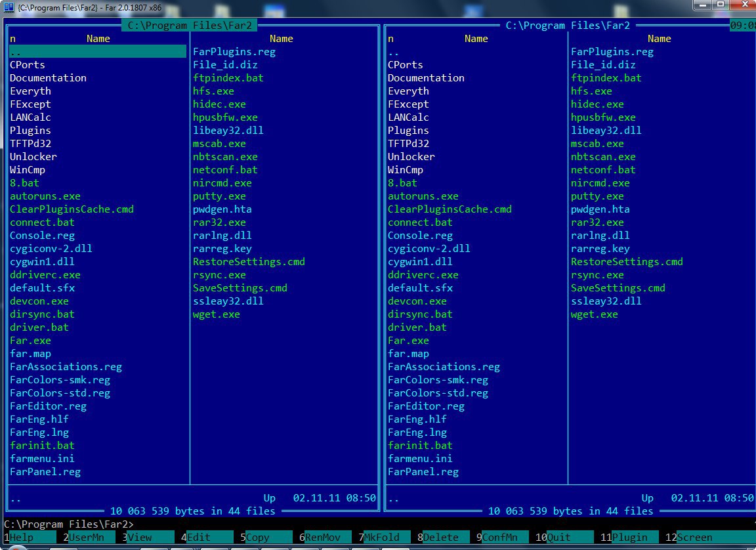Select Plugins folder in left panel

click(x=30, y=130)
